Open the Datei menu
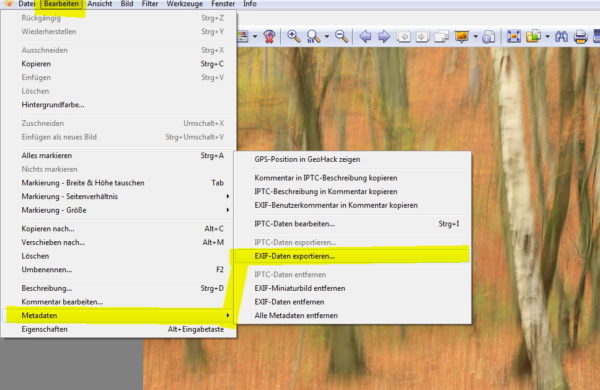This screenshot has width=600, height=390. (27, 4)
